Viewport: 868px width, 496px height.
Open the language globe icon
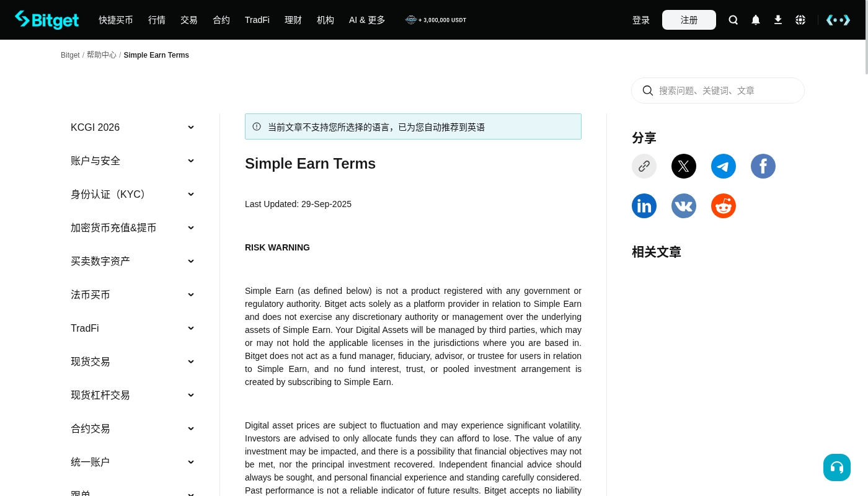[800, 20]
